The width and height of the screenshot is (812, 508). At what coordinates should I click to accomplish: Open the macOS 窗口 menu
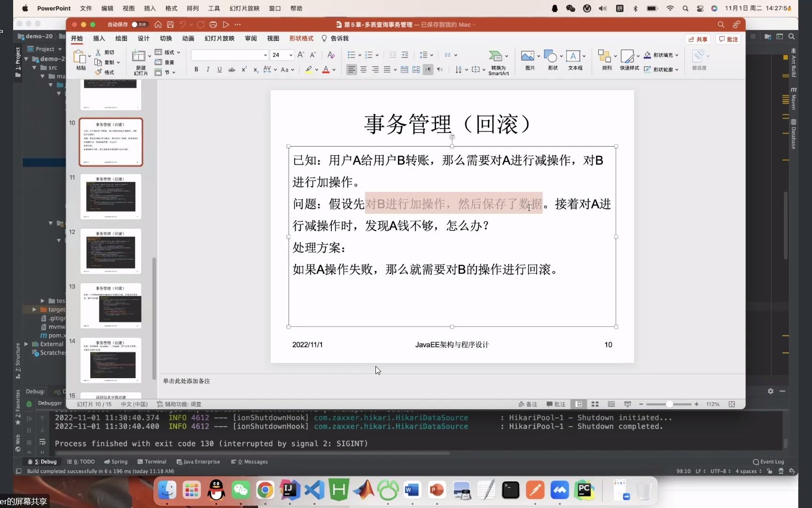coord(275,8)
